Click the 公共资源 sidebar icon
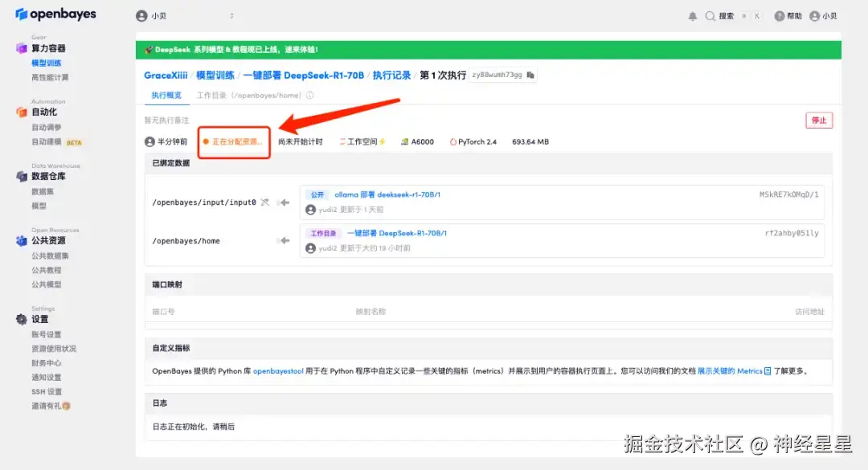 pyautogui.click(x=21, y=240)
